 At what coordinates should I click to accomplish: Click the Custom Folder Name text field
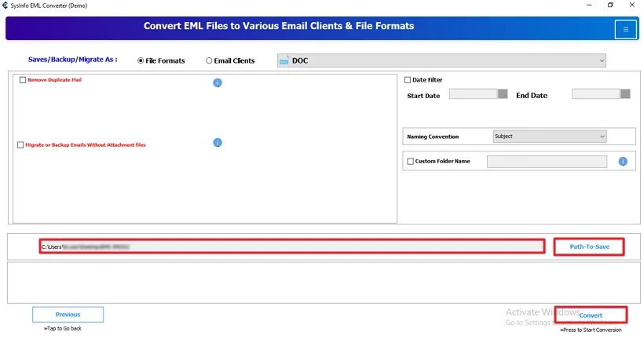(x=547, y=161)
